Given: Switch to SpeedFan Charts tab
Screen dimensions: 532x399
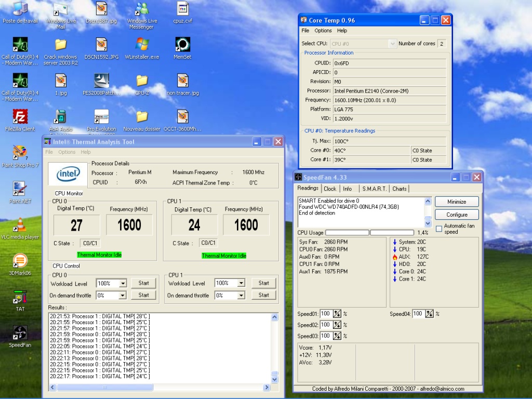Looking at the screenshot, I should [400, 189].
